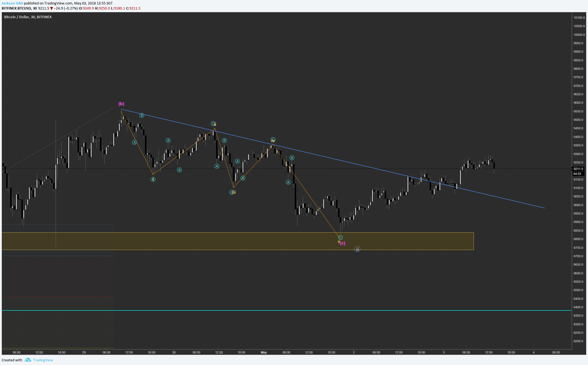Image resolution: width=588 pixels, height=365 pixels.
Task: Select the circled B marker beside (b)
Action: pos(142,116)
